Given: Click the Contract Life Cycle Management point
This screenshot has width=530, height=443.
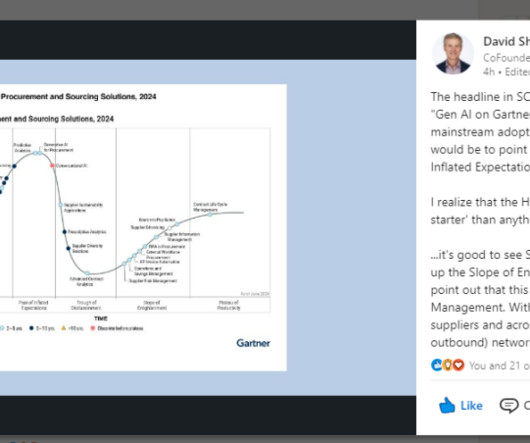Looking at the screenshot, I should click(210, 214).
